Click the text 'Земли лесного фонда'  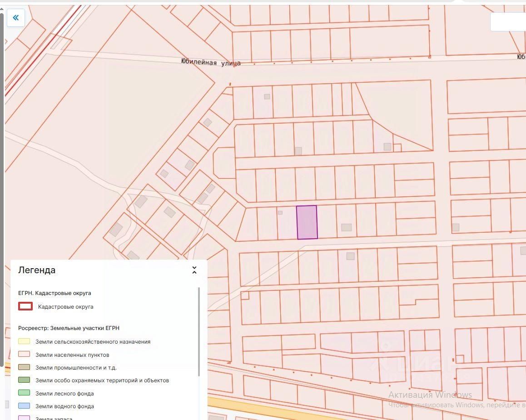click(x=65, y=394)
